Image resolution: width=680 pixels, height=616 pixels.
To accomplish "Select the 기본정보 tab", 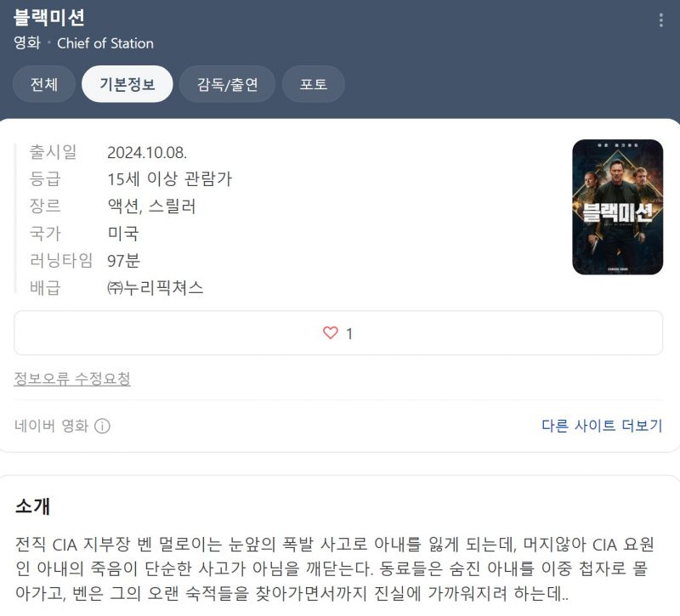I will click(x=127, y=84).
